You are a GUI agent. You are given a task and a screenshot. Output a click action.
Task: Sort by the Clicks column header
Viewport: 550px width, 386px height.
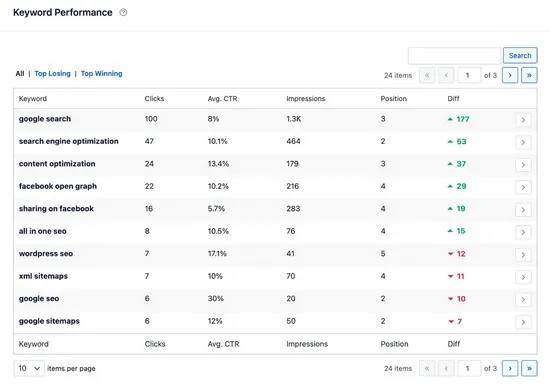(154, 99)
